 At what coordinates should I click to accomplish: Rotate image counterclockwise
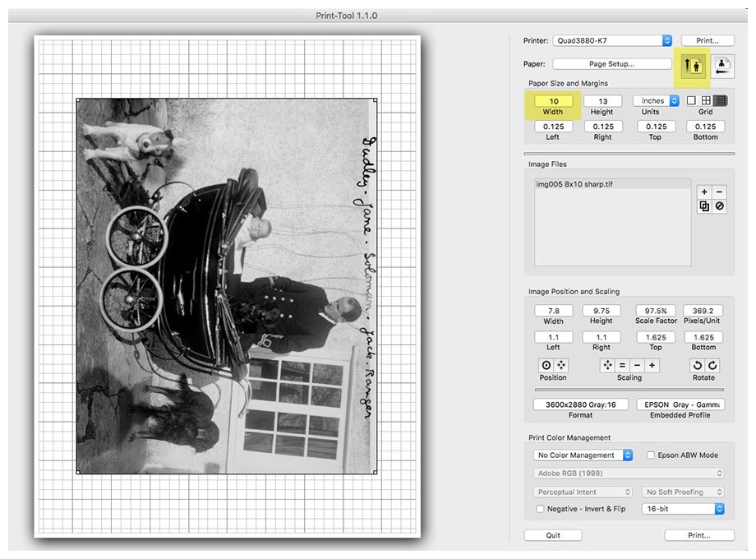click(x=697, y=365)
